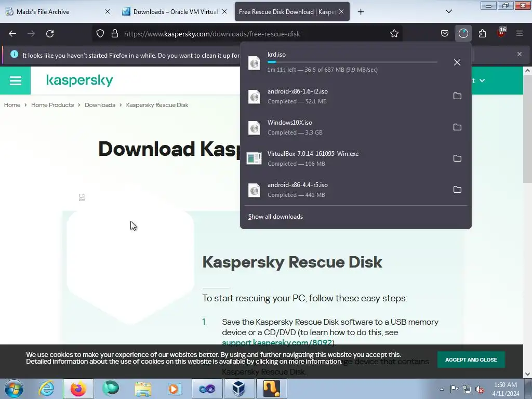Viewport: 532px width, 399px height.
Task: Go back with the browser back arrow
Action: point(12,34)
